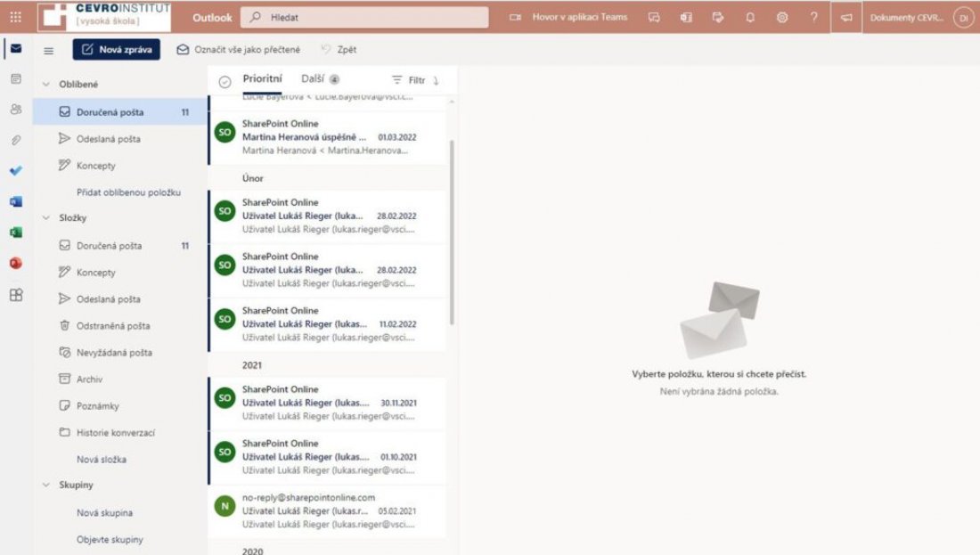Select message 01.03.2022 via its SO avatar
Image resolution: width=980 pixels, height=555 pixels.
click(225, 132)
